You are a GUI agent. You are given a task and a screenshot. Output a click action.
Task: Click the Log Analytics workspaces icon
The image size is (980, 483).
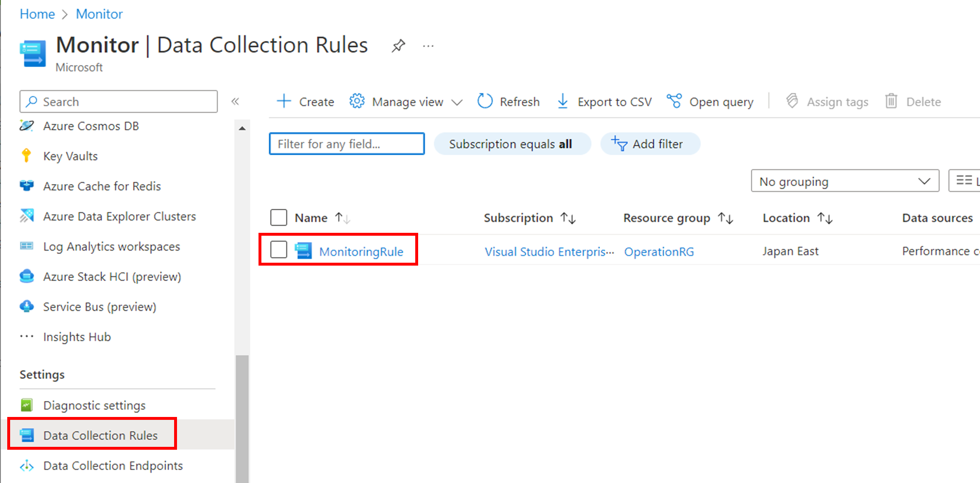click(27, 246)
